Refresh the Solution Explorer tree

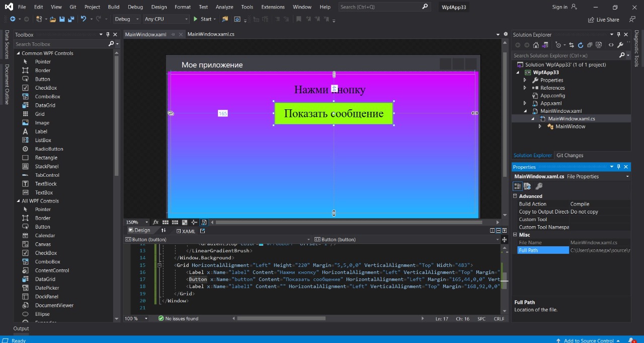click(x=580, y=45)
